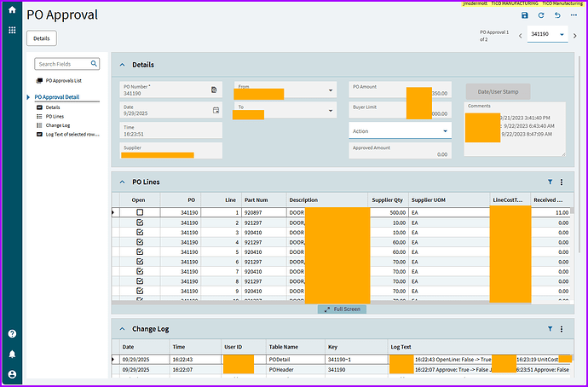Image resolution: width=588 pixels, height=387 pixels.
Task: Uncheck Open checkbox for PO line 3
Action: pyautogui.click(x=140, y=242)
